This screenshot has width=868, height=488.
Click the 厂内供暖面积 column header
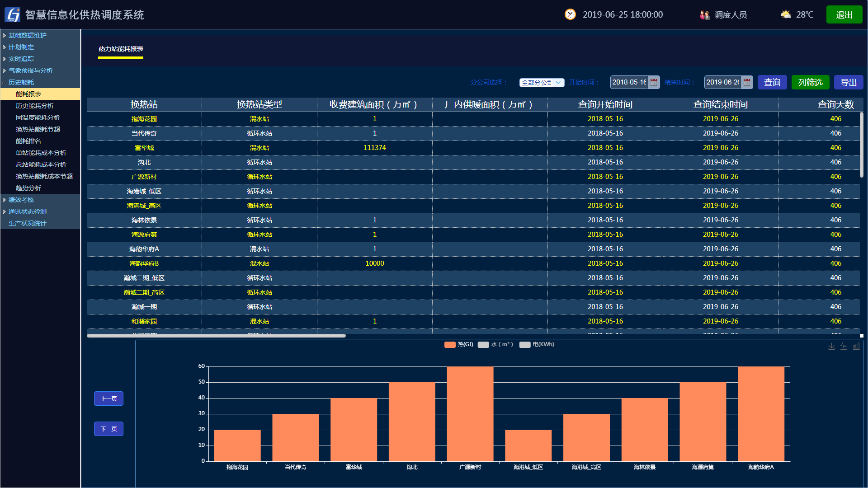pyautogui.click(x=490, y=104)
